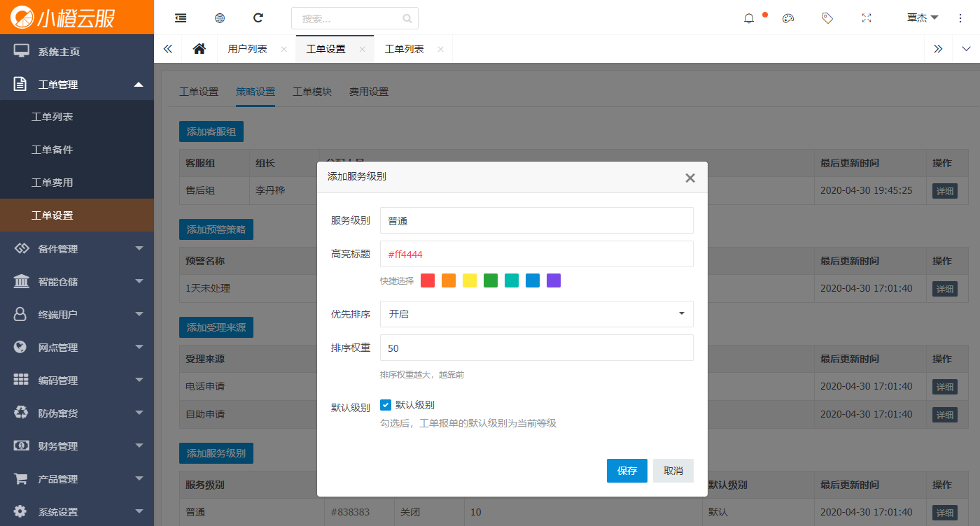The height and width of the screenshot is (526, 980).
Task: Open the 覃杰 user dropdown
Action: pos(922,18)
